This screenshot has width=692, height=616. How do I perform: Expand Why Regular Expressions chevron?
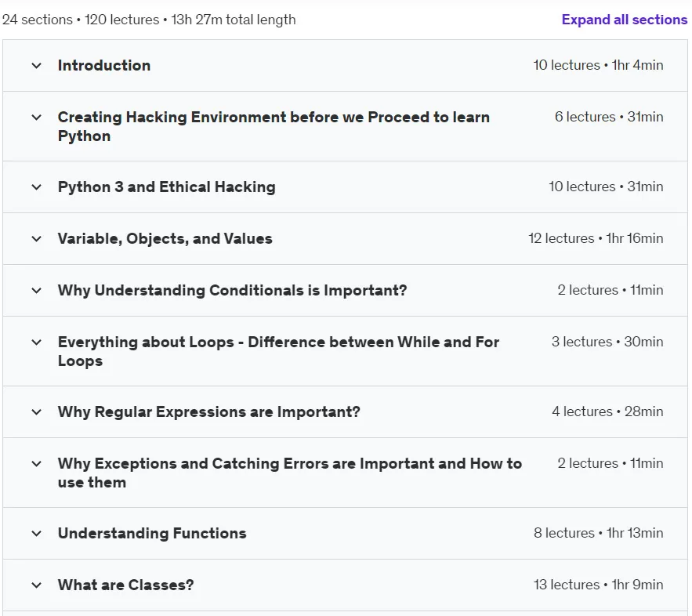(x=37, y=412)
